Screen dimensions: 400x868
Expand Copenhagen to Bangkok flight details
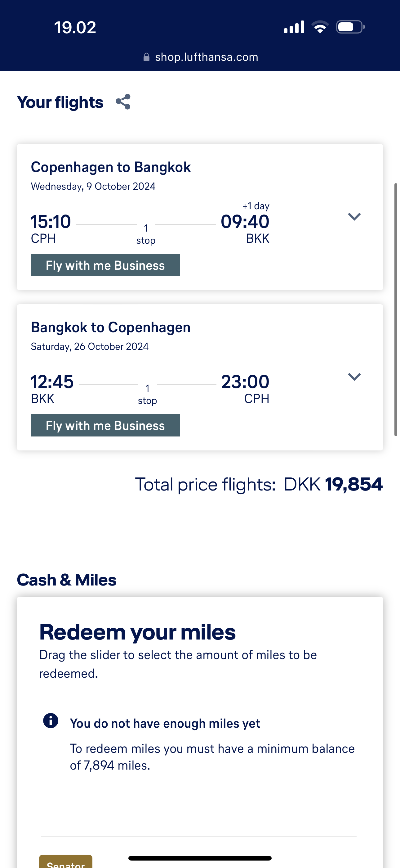354,216
